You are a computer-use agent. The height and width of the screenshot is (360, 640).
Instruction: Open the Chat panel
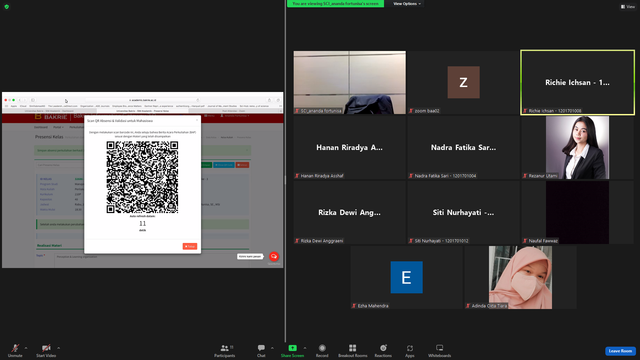point(261,351)
